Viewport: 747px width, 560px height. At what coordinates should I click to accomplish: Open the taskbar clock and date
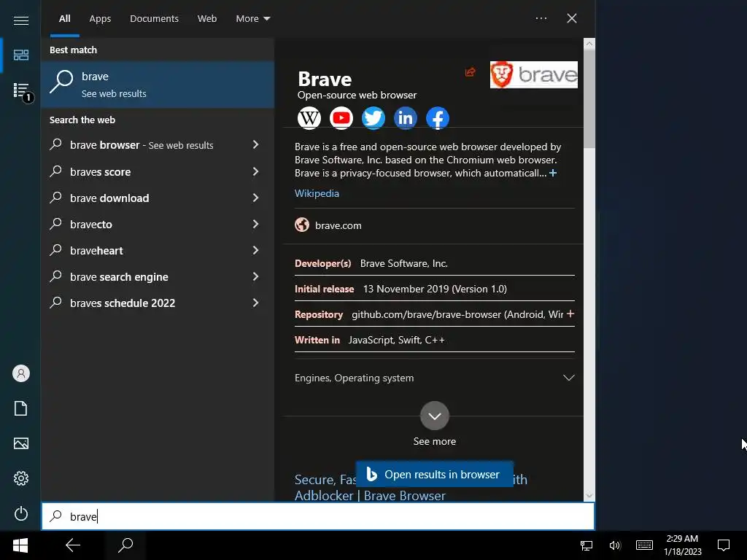coord(683,545)
